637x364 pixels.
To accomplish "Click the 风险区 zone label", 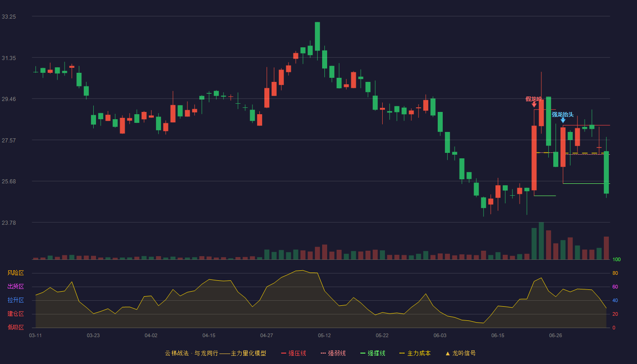I will 15,273.
